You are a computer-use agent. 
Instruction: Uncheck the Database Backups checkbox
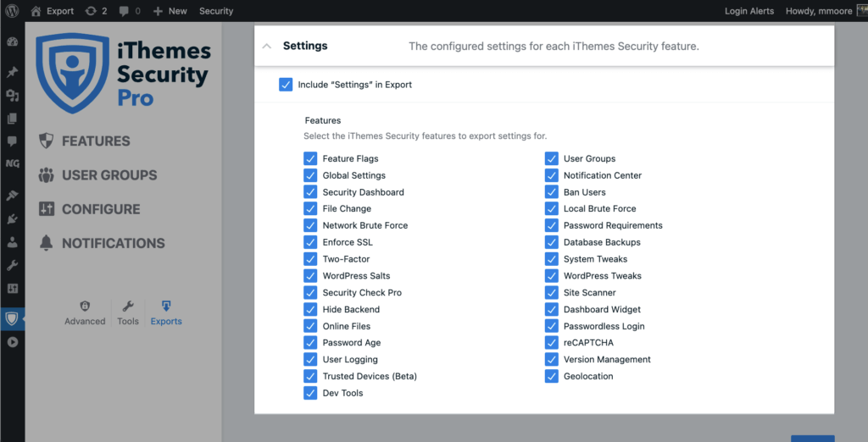[x=551, y=242]
